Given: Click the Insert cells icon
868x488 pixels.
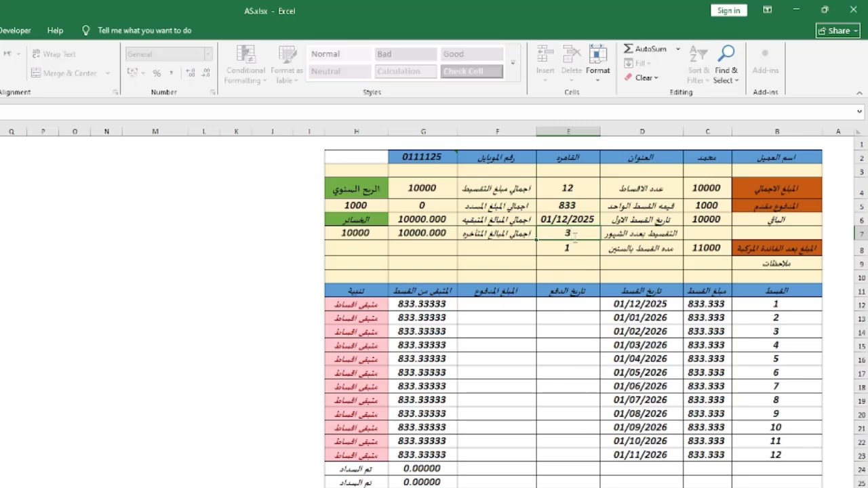Looking at the screenshot, I should [545, 54].
